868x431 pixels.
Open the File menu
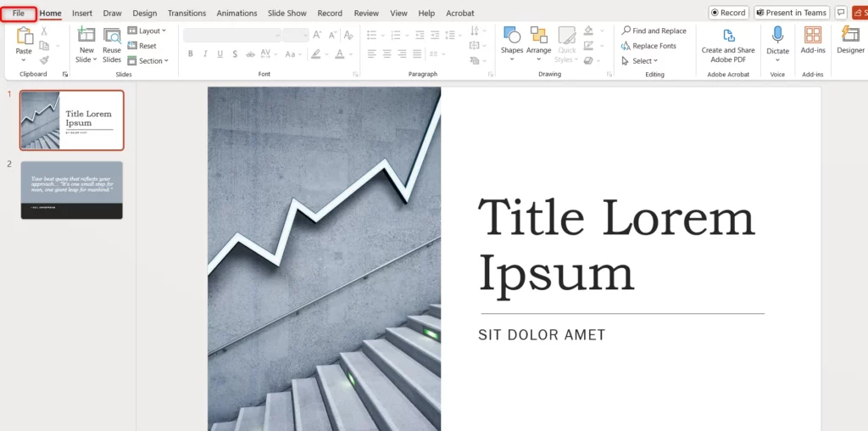point(19,14)
